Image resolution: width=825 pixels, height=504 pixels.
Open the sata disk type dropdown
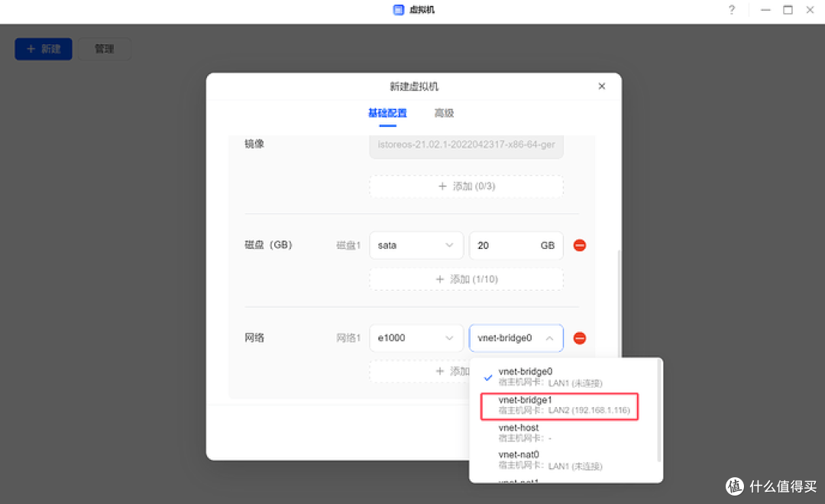pos(416,245)
